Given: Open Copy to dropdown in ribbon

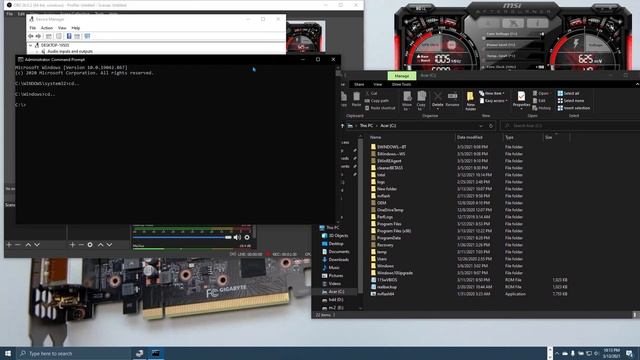Looking at the screenshot, I should click(421, 101).
